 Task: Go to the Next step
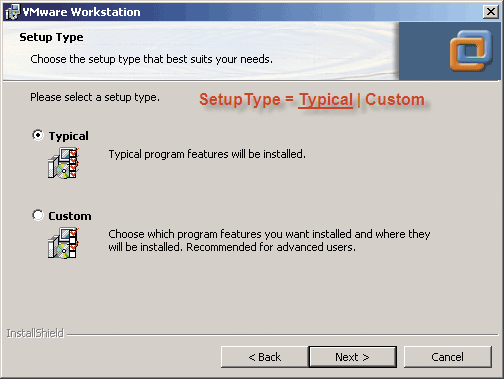coord(353,357)
